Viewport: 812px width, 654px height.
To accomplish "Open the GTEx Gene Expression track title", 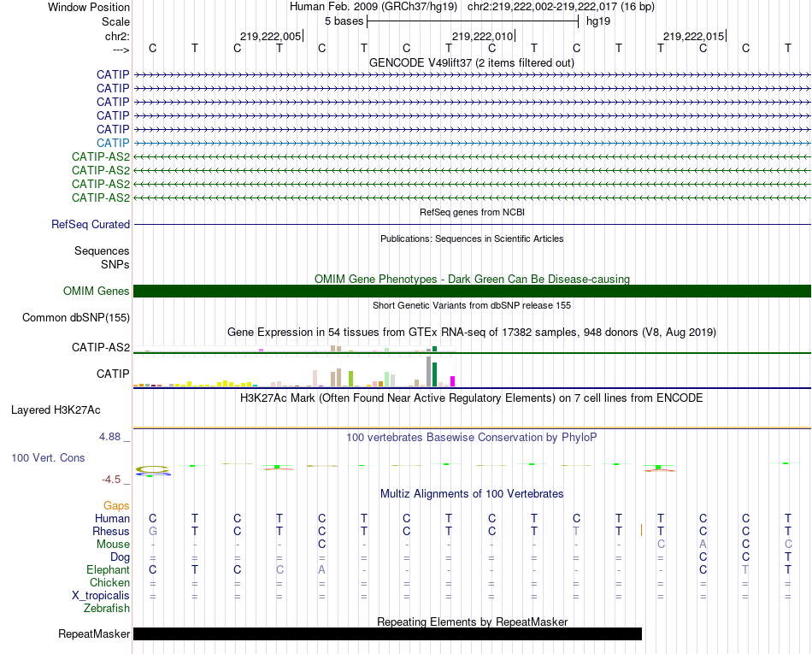I will pyautogui.click(x=472, y=332).
